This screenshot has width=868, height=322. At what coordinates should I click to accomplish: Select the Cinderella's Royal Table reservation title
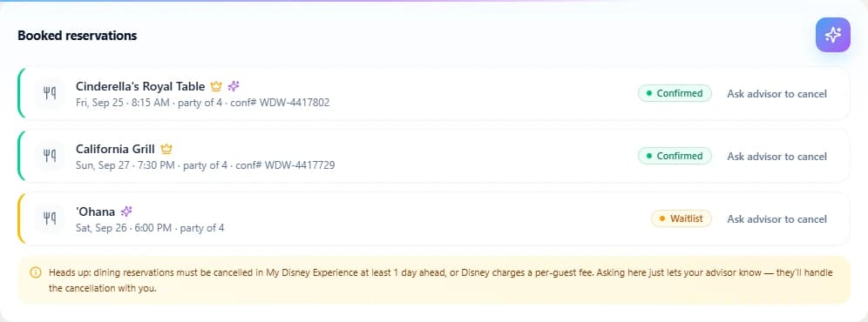click(140, 86)
